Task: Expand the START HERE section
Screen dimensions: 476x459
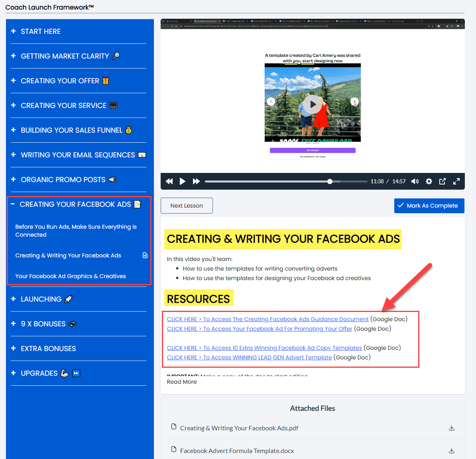Action: click(x=12, y=31)
